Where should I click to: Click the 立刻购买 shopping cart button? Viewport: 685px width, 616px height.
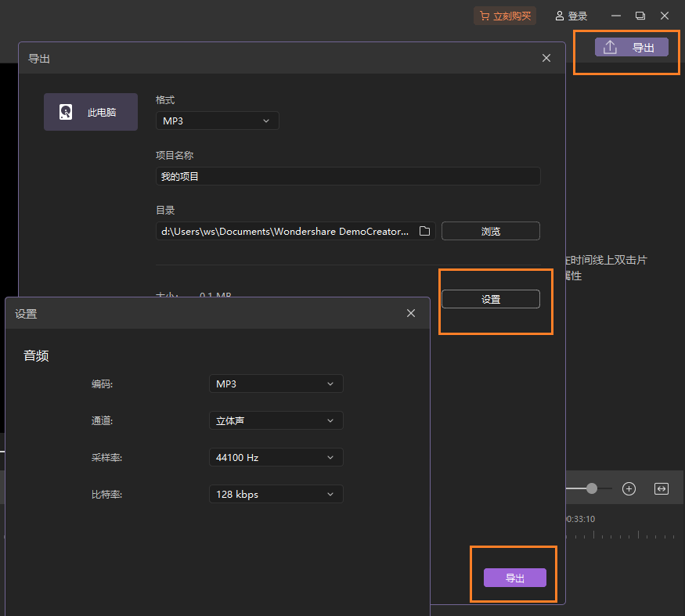point(505,16)
